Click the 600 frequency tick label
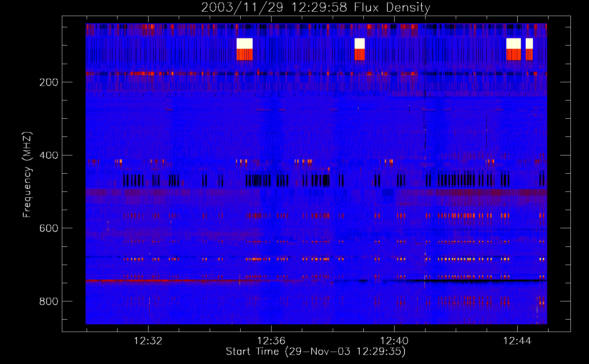Image resolution: width=589 pixels, height=364 pixels. pos(48,228)
